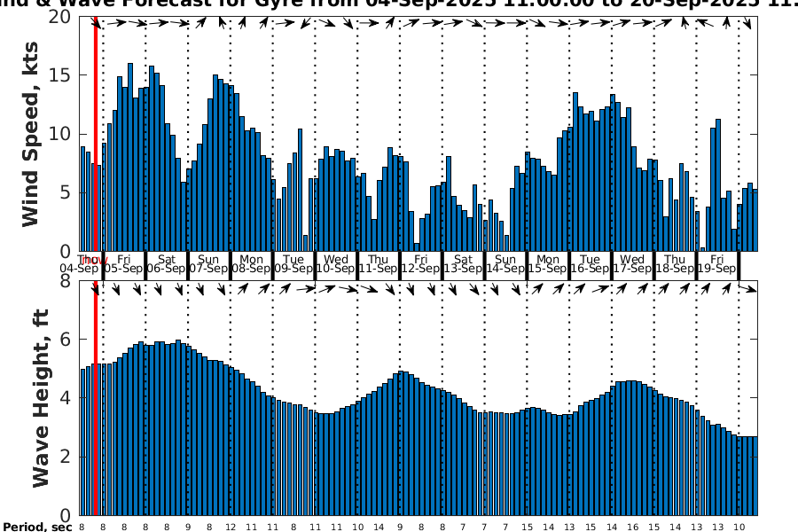Click the 0 tick on Wind Speed axis
The width and height of the screenshot is (798, 532).
(65, 251)
